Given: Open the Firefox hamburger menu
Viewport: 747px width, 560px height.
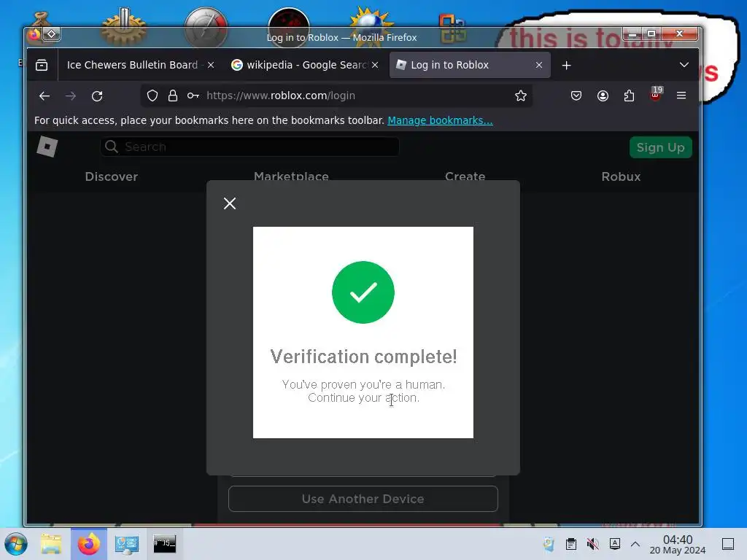Looking at the screenshot, I should click(x=681, y=96).
